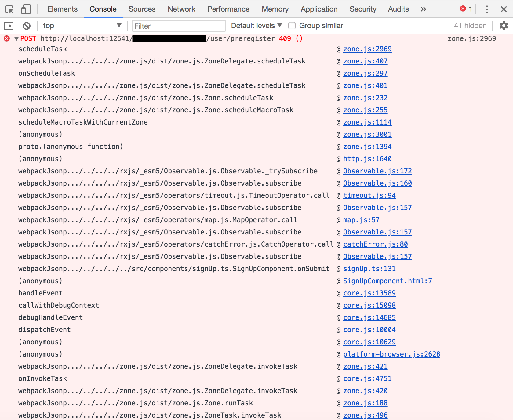
Task: Select the inspect element cursor icon
Action: click(10, 9)
